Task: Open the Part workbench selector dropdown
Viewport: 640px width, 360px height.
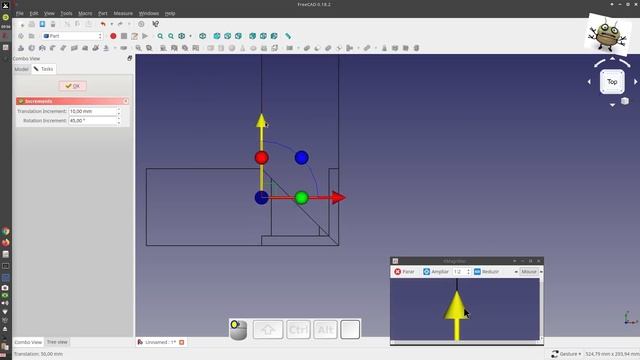Action: [x=72, y=36]
